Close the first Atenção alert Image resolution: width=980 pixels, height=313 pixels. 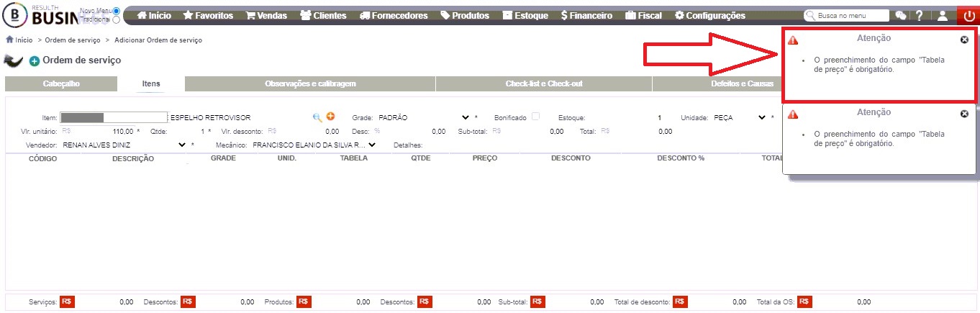(x=964, y=40)
